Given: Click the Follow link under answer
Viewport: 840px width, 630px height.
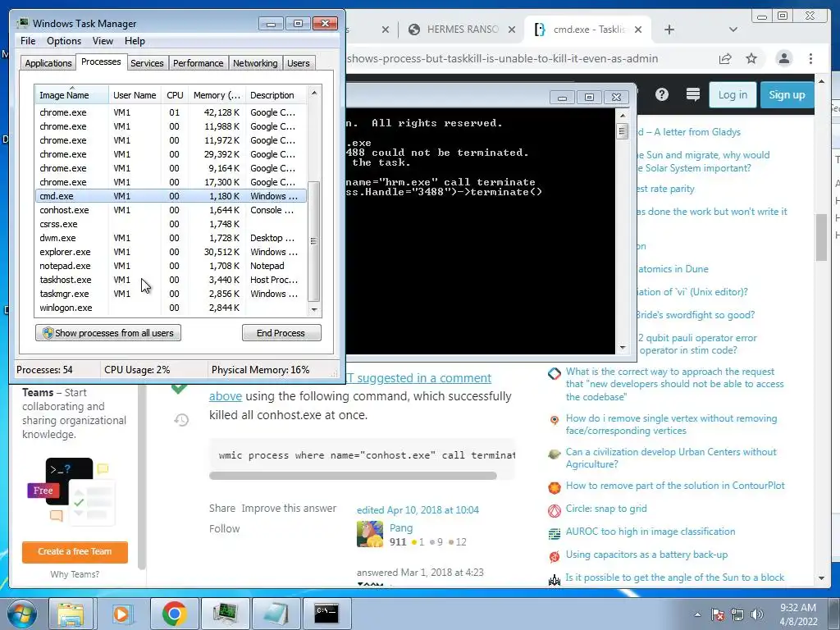Looking at the screenshot, I should coord(225,529).
